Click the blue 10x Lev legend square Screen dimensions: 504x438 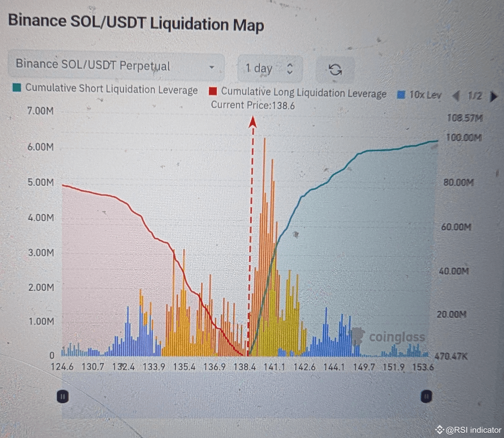pyautogui.click(x=401, y=95)
